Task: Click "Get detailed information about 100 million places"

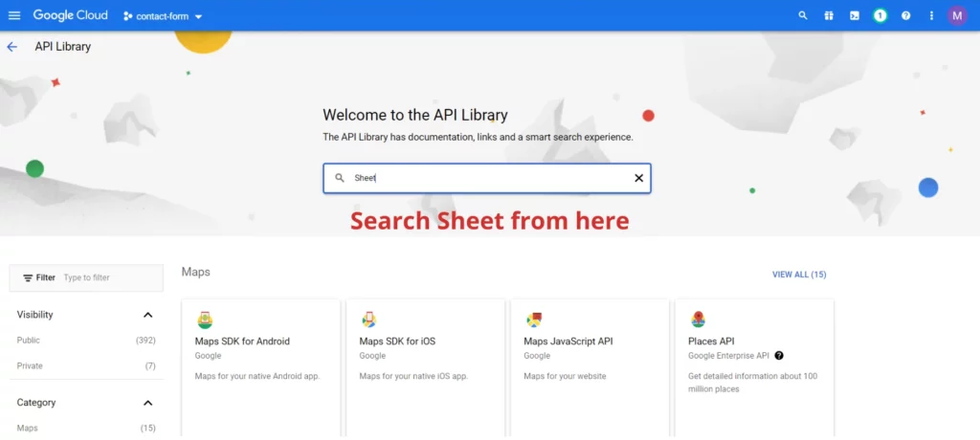Action: (752, 383)
